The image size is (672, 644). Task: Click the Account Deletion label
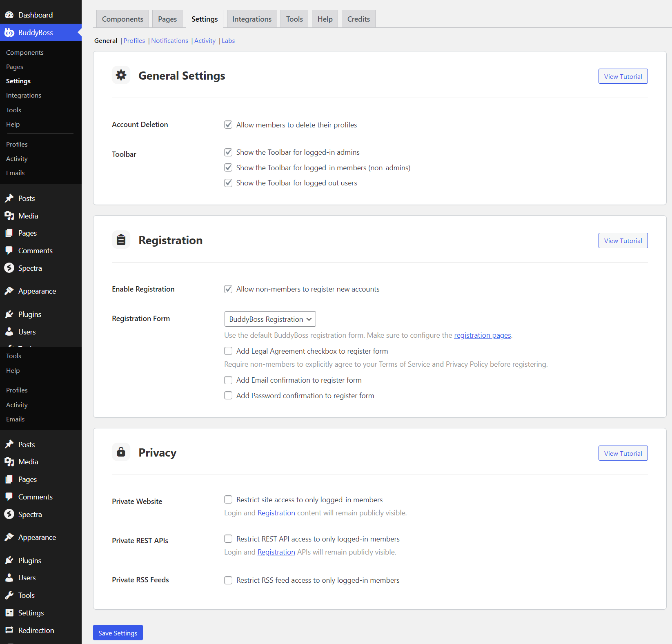point(140,125)
